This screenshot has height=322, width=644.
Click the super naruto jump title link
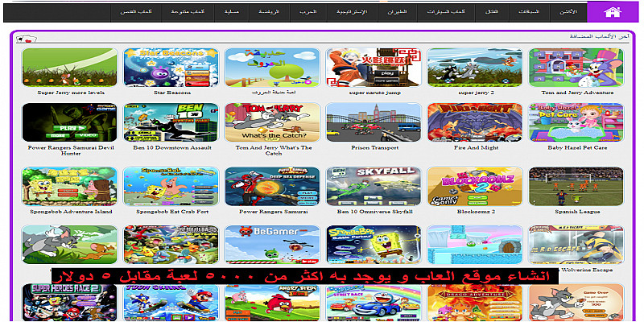pos(374,93)
